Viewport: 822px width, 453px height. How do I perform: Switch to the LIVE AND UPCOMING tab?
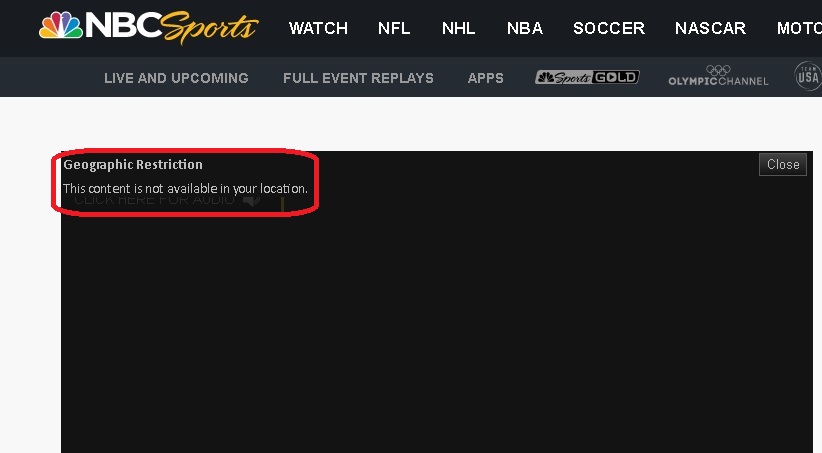pos(176,78)
